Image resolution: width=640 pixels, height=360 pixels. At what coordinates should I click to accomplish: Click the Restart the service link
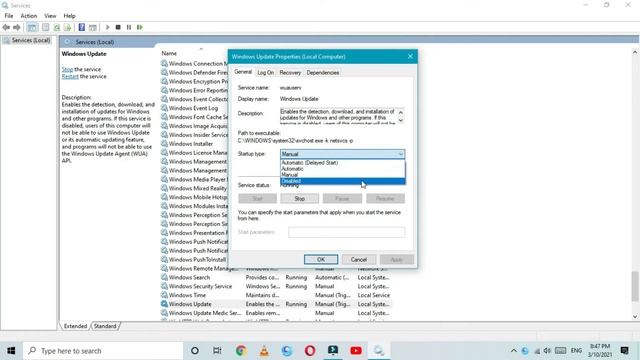tap(70, 76)
